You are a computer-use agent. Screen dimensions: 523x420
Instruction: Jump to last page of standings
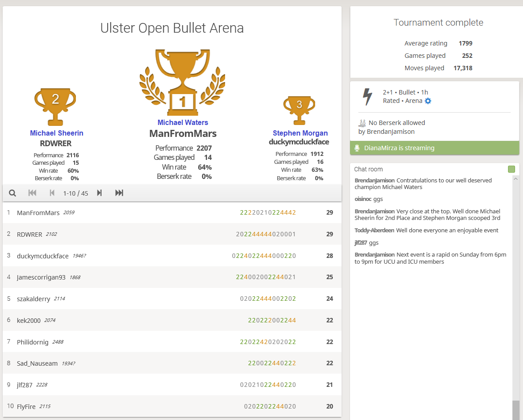119,193
